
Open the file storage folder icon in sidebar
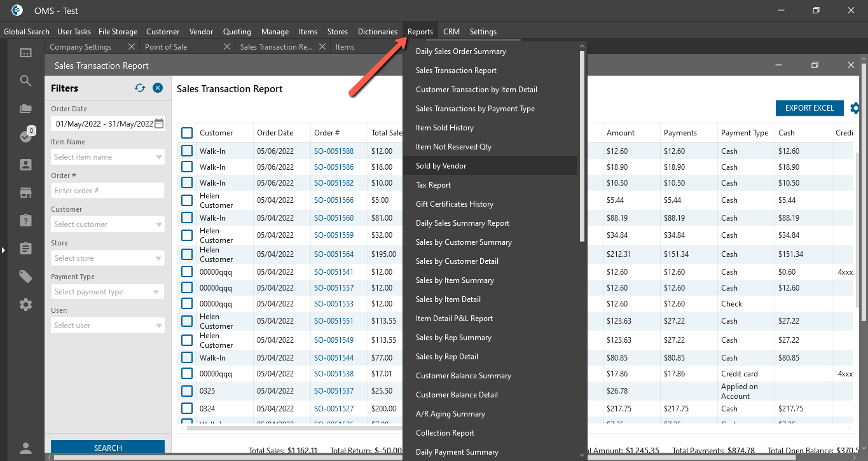[25, 109]
